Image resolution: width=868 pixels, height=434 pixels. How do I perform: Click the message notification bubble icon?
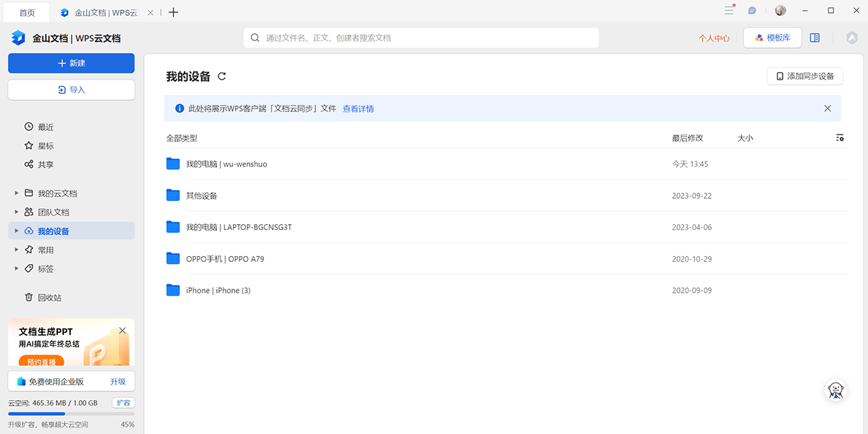tap(752, 11)
